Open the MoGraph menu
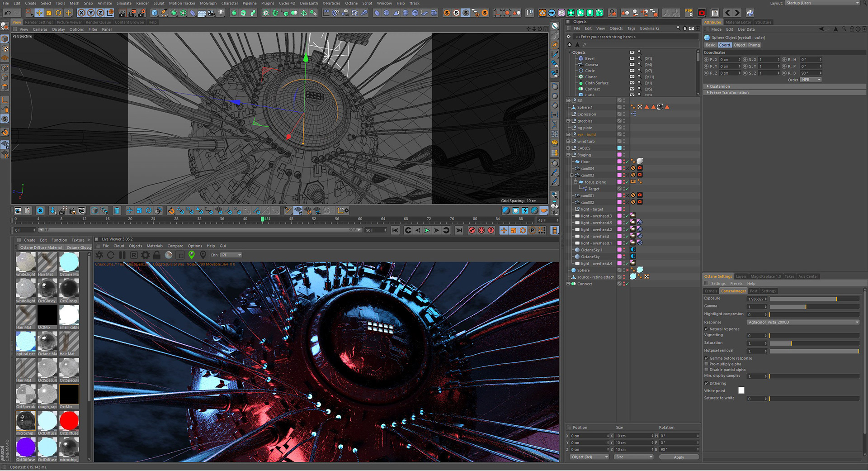Image resolution: width=868 pixels, height=471 pixels. (x=208, y=3)
